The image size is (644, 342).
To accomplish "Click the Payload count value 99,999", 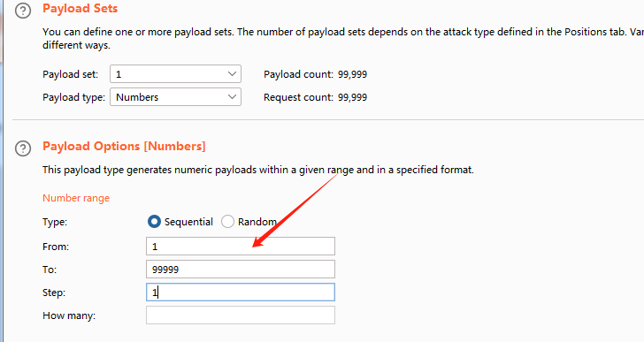I will click(x=352, y=74).
